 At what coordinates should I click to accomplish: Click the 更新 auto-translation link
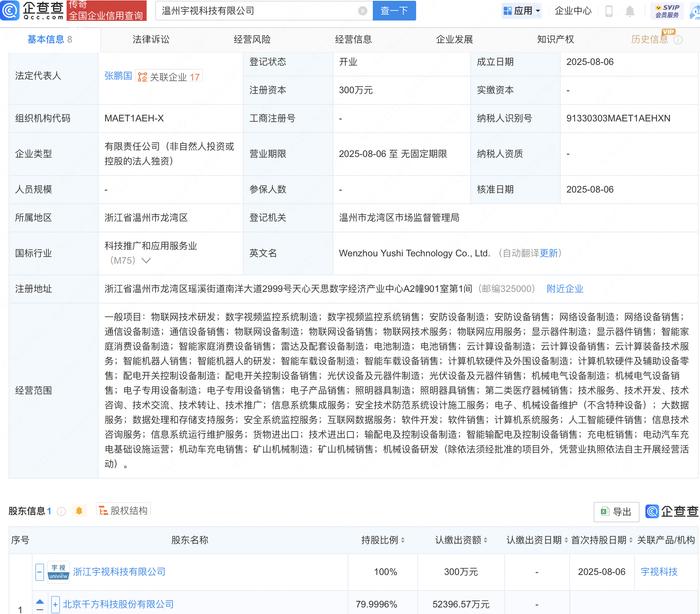(549, 253)
